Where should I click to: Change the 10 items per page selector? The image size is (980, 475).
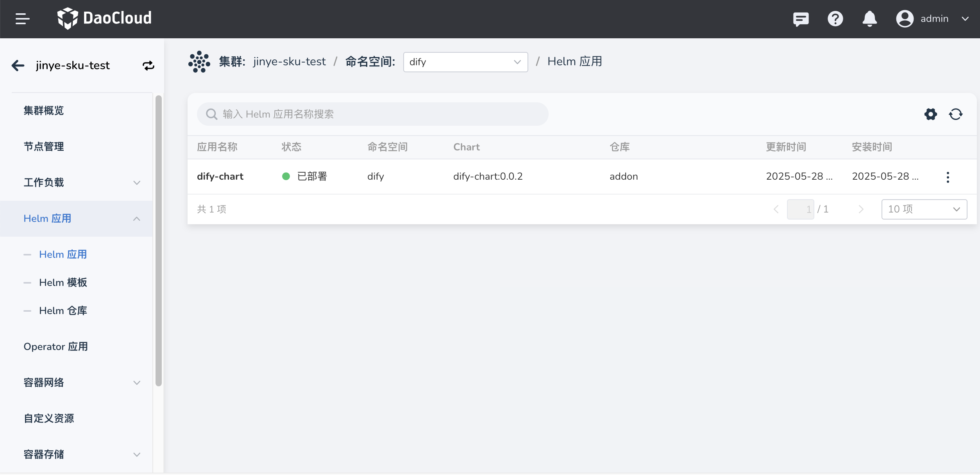pos(924,209)
